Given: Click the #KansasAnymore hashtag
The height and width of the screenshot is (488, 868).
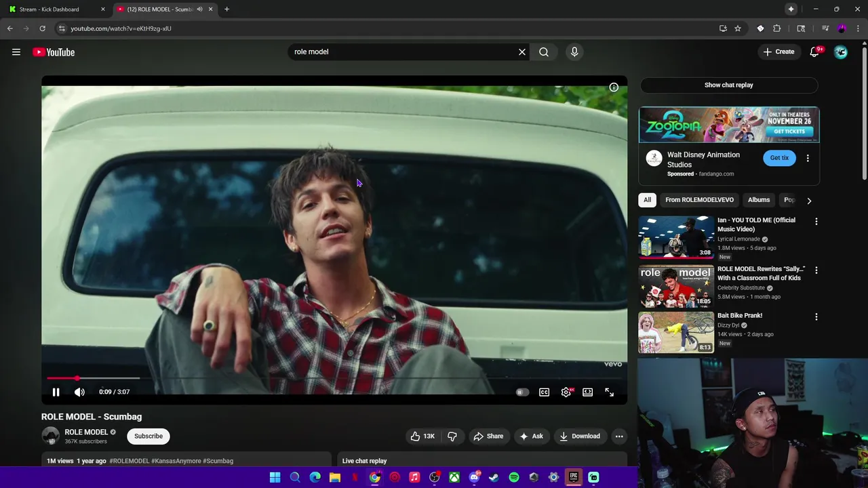Looking at the screenshot, I should coord(176,461).
